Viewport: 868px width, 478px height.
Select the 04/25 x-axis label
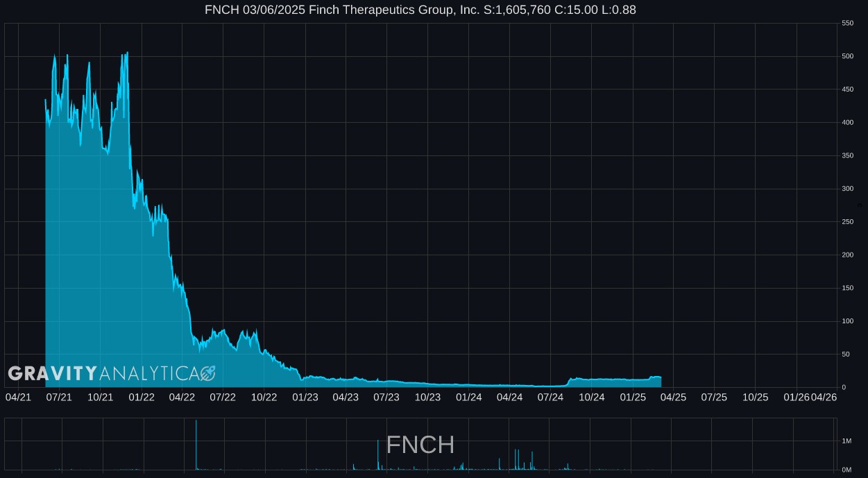click(673, 397)
